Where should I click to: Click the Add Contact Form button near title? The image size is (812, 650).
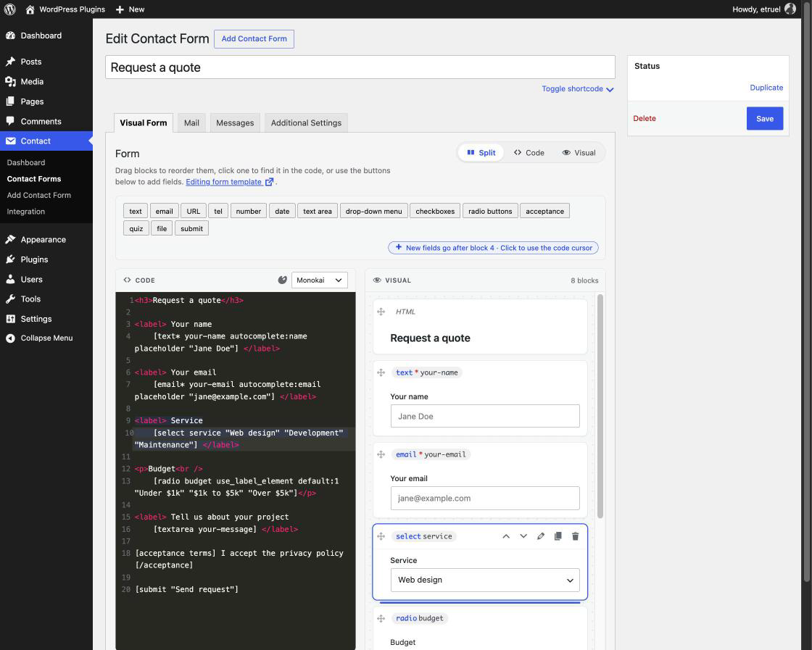pos(254,39)
